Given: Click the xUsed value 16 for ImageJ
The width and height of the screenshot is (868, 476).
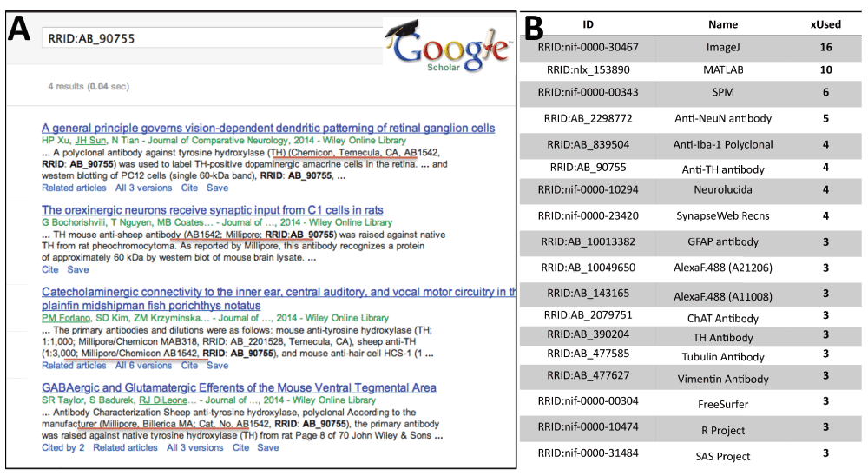Looking at the screenshot, I should [825, 47].
